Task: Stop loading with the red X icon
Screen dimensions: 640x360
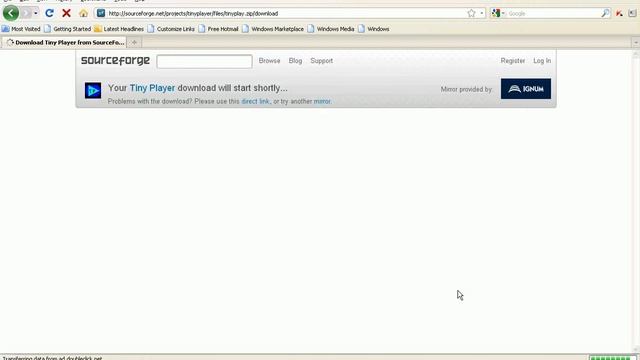Action: (x=66, y=13)
